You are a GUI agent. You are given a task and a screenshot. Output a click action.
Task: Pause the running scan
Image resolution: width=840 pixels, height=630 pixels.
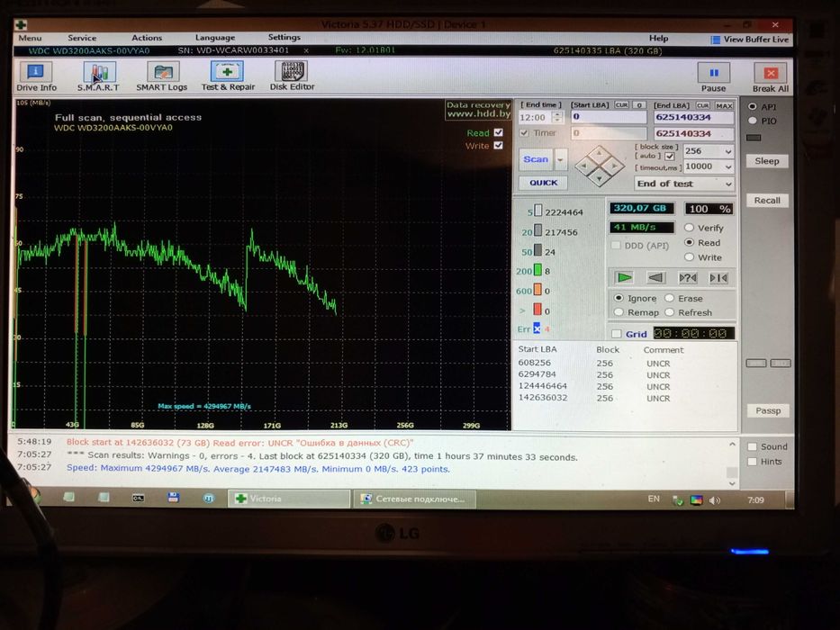(714, 77)
